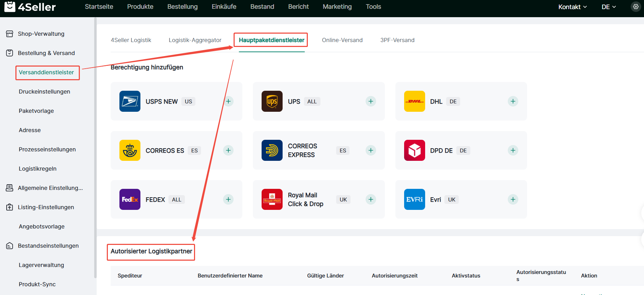Screen dimensions: 644x295
Task: Go to Paketvorlage in sidebar
Action: (x=36, y=111)
